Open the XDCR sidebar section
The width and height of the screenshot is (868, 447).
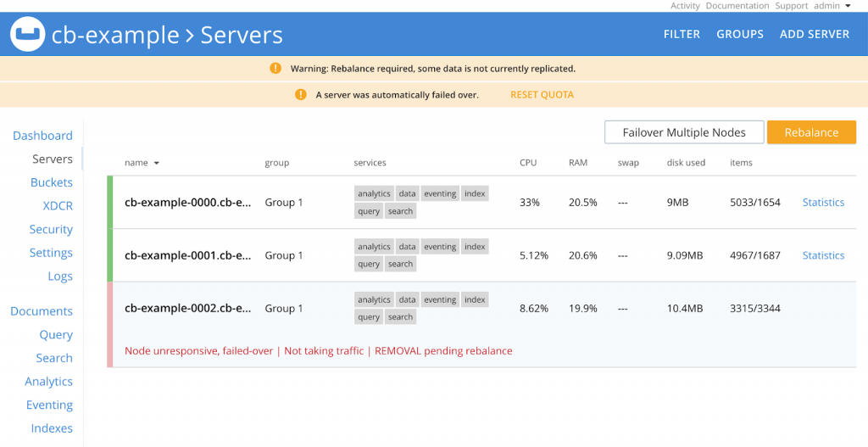point(58,206)
